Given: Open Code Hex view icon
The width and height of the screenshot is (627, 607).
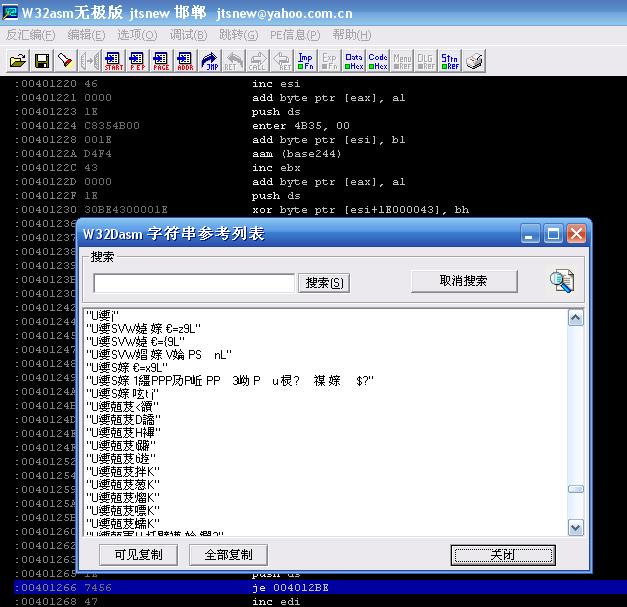Looking at the screenshot, I should (378, 61).
